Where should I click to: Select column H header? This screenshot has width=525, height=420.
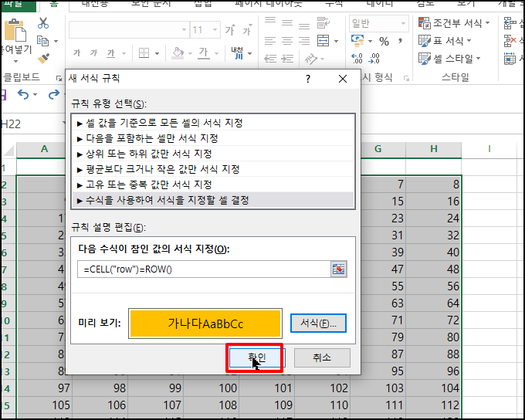click(x=434, y=149)
